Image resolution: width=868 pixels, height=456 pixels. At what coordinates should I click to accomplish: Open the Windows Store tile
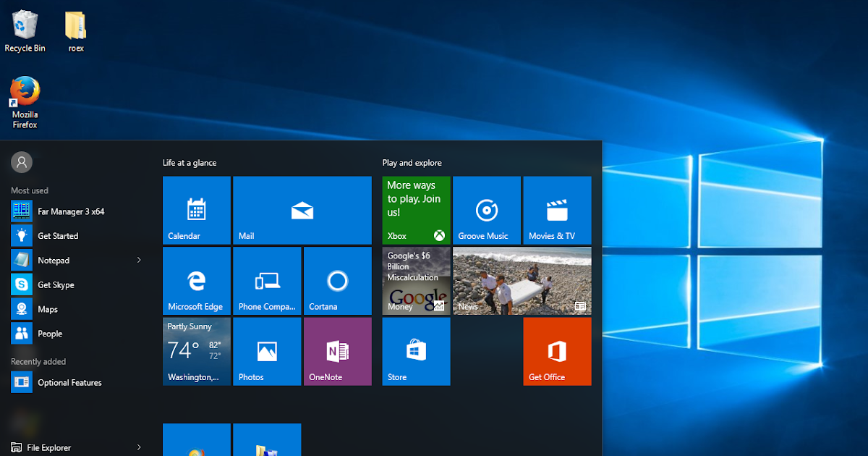(416, 351)
